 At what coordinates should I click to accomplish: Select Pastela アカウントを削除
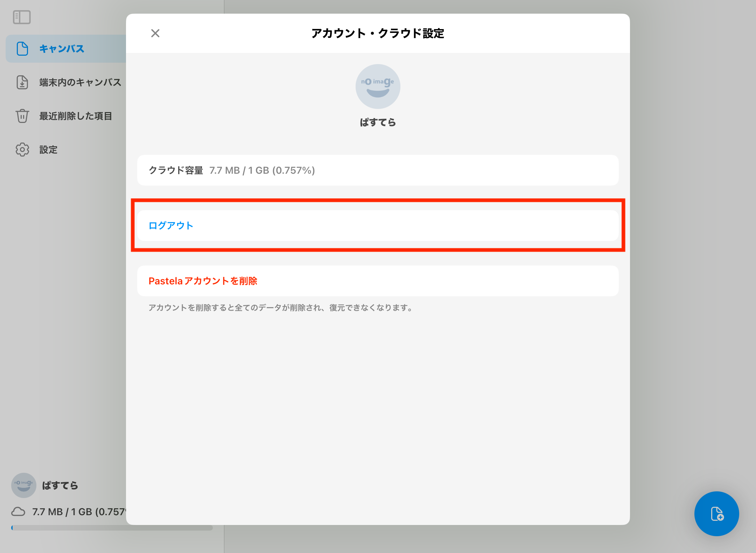click(x=203, y=281)
